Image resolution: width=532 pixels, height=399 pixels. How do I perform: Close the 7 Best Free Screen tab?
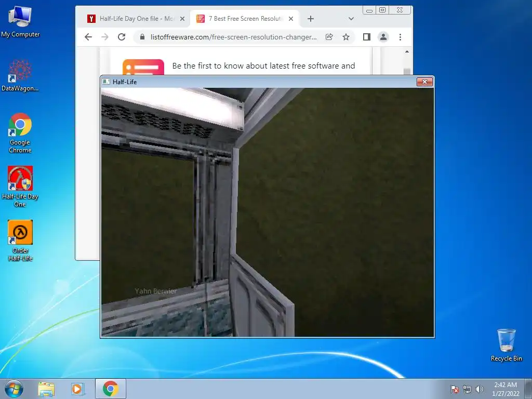pos(291,19)
